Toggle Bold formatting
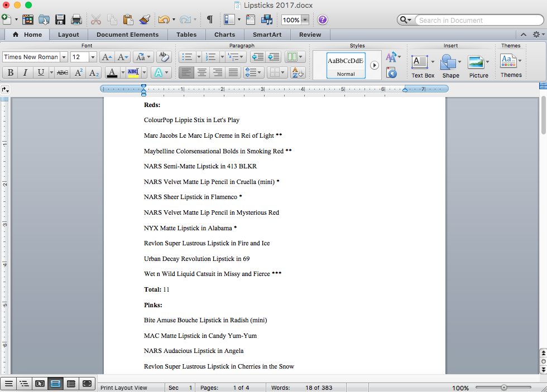This screenshot has height=392, width=547. coord(10,72)
